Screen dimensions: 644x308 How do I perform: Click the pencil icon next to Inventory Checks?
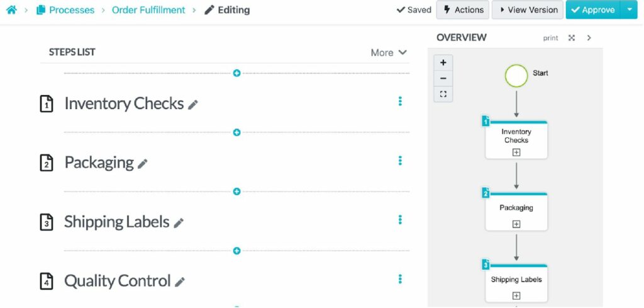193,105
